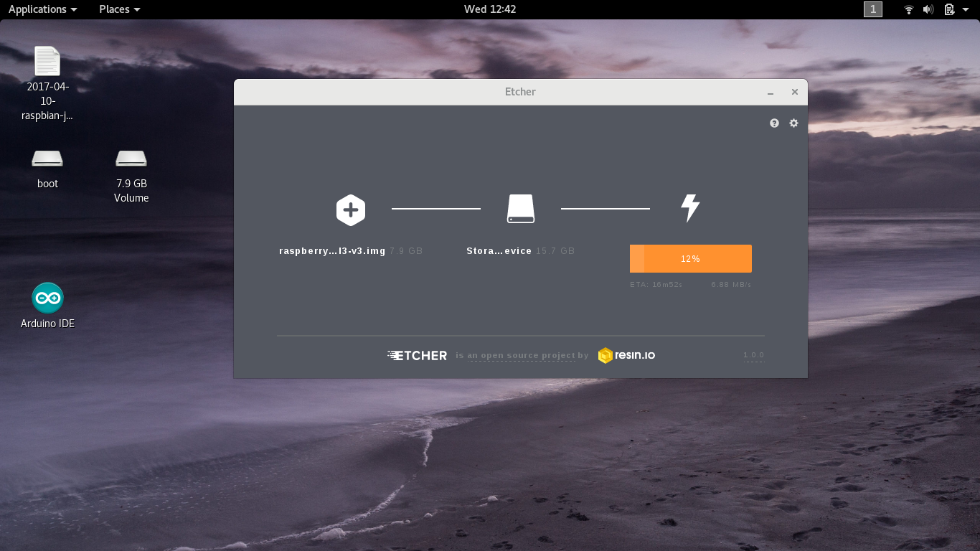Screen dimensions: 980x551
Task: Click the resin.io logo in the footer
Action: (626, 354)
